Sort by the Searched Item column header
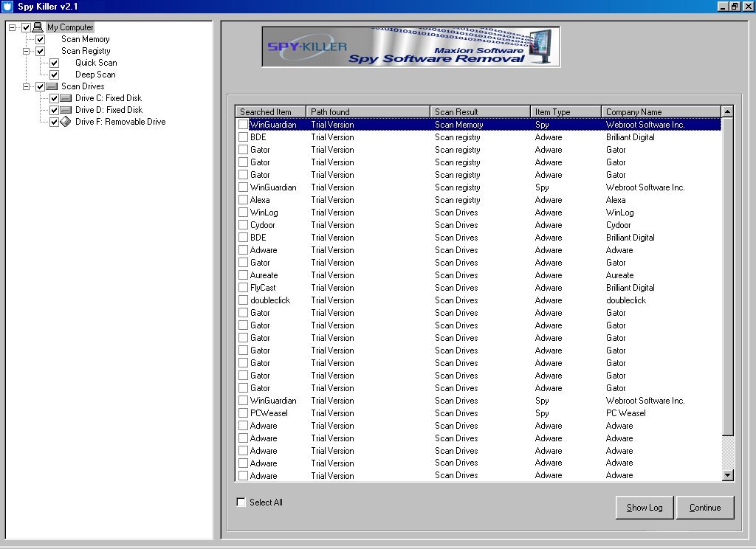The width and height of the screenshot is (756, 549). click(270, 112)
